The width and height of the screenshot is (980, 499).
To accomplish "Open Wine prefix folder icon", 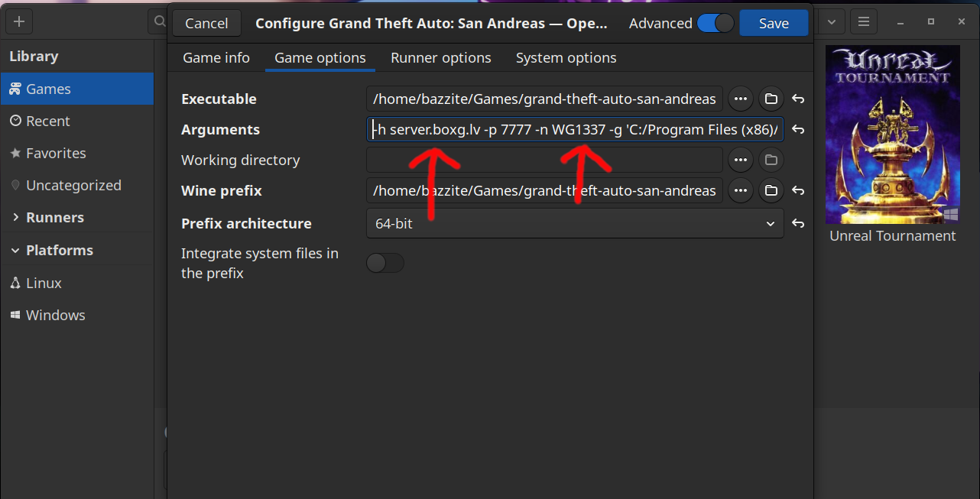I will coord(771,190).
